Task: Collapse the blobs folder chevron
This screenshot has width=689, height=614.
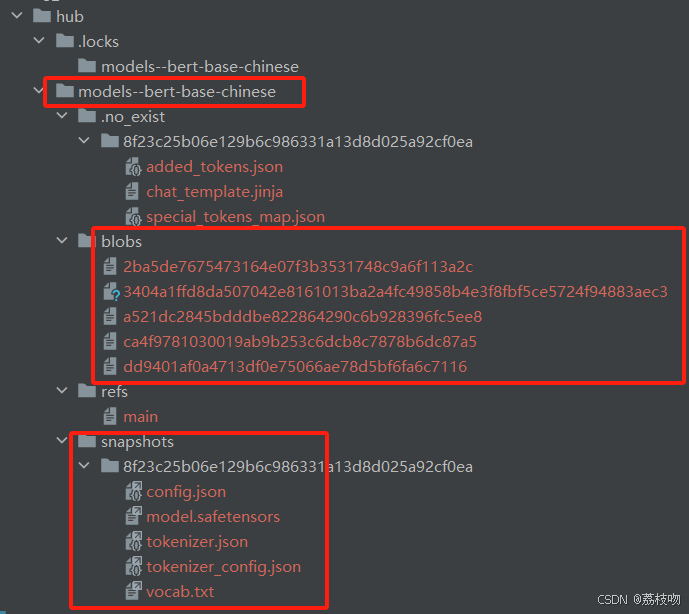Action: point(62,241)
